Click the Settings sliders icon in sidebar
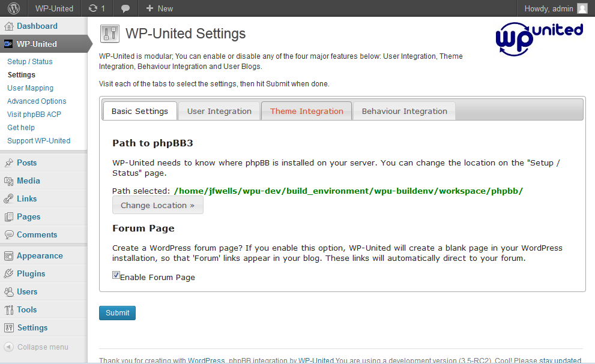Screen dimensions: 595x364 click(9, 327)
